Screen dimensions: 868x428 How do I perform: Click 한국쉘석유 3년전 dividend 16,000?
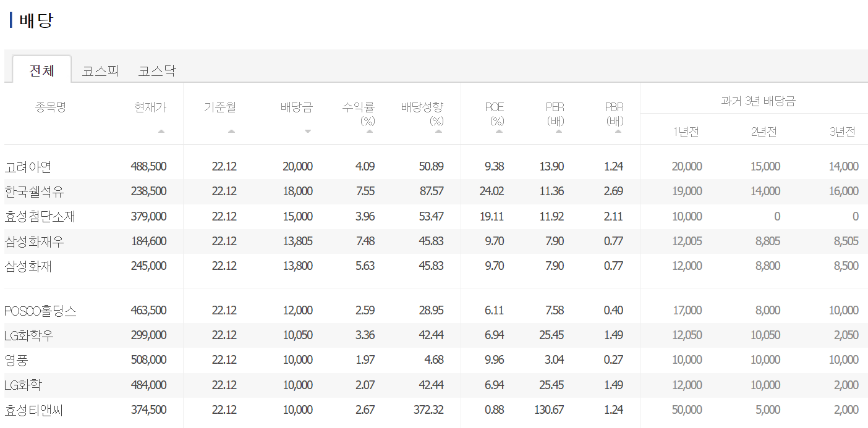[x=844, y=191]
